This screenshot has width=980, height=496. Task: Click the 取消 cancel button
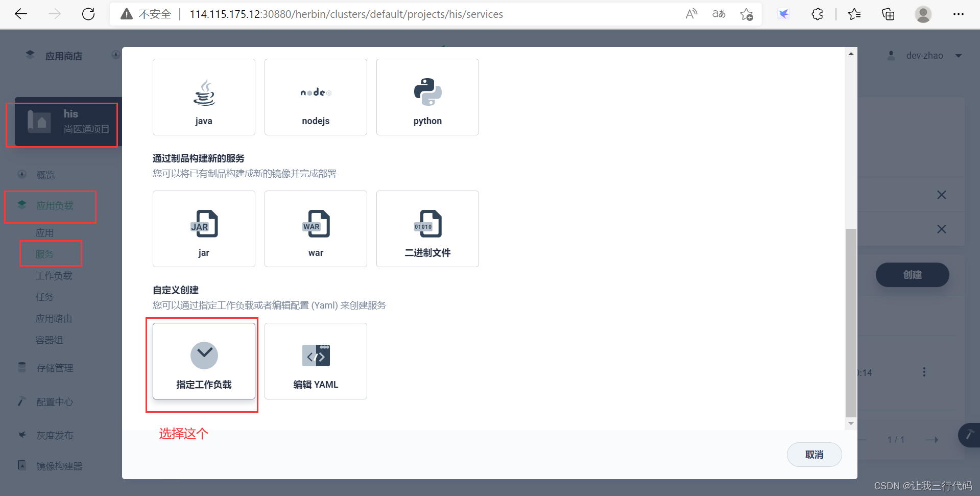(814, 455)
